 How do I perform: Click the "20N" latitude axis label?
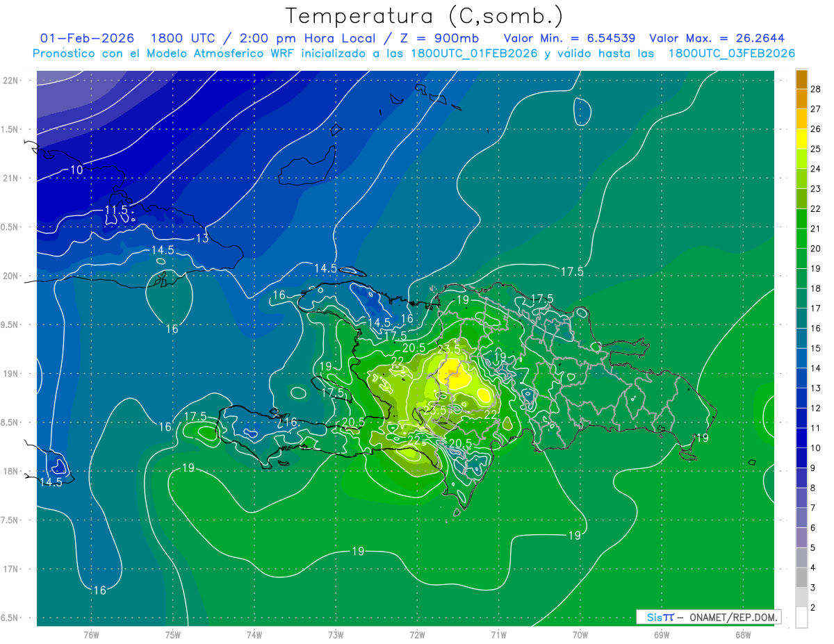[x=10, y=276]
